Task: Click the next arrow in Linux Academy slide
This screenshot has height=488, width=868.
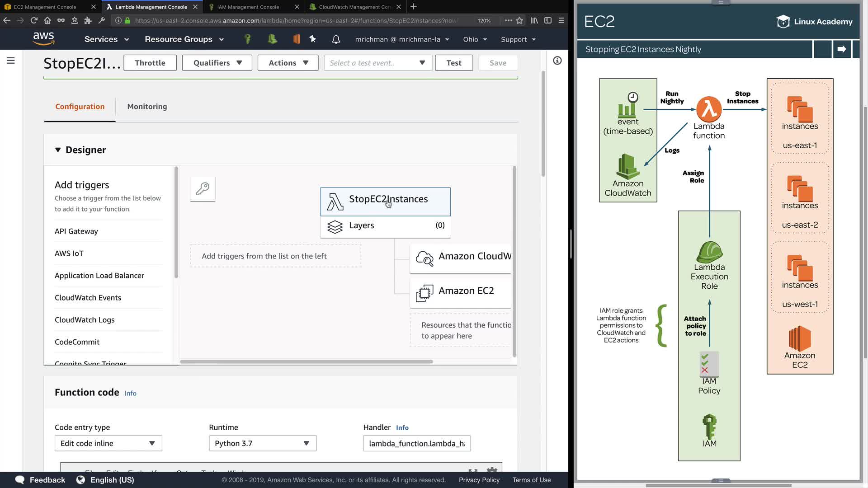Action: 841,49
